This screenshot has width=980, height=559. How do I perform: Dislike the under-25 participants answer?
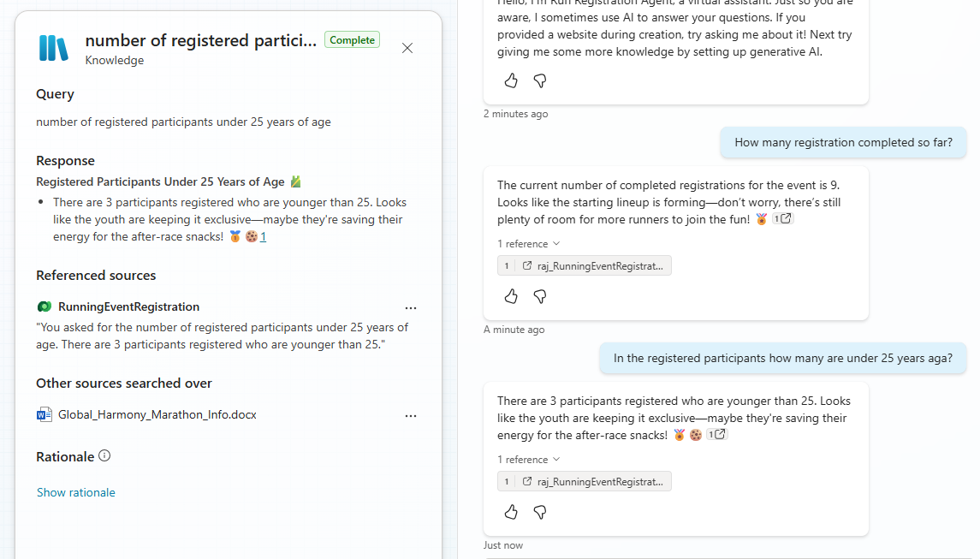[540, 512]
